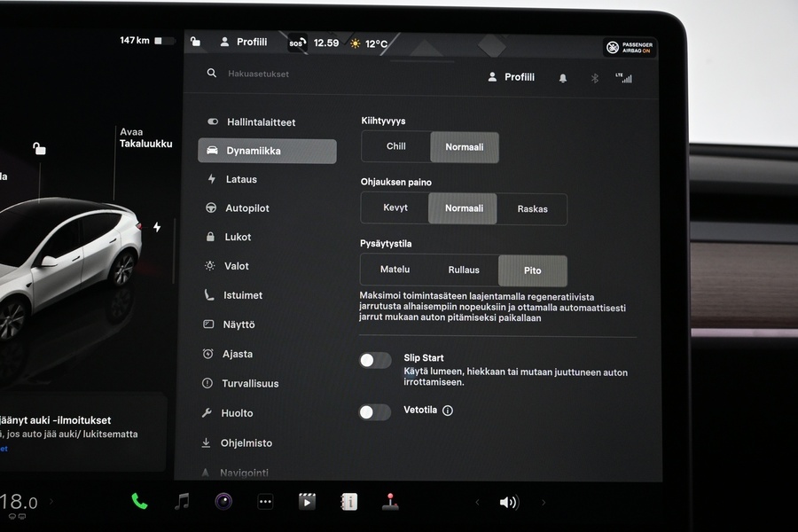Select Raskas steering weight
Viewport: 798px width, 532px height.
click(533, 208)
